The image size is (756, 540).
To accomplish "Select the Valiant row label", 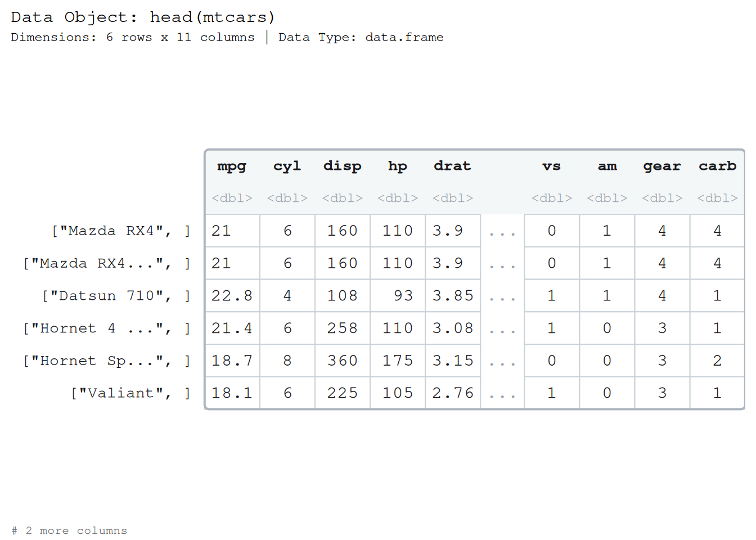I will pyautogui.click(x=130, y=393).
